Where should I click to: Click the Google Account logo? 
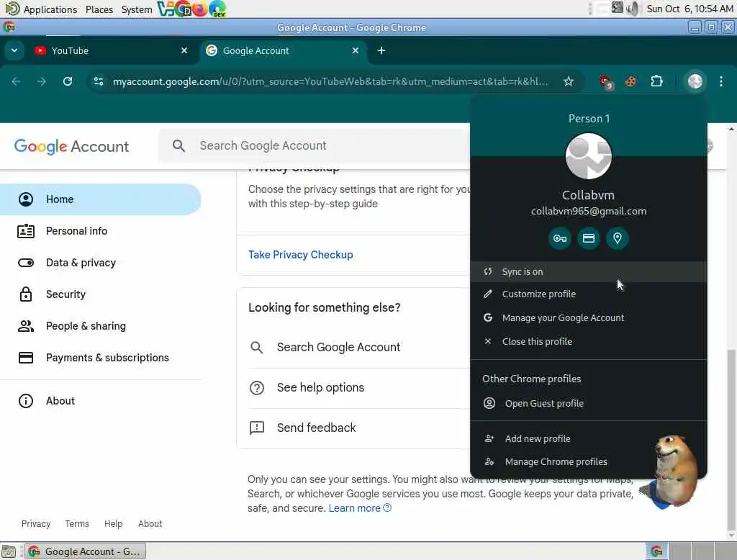(71, 146)
